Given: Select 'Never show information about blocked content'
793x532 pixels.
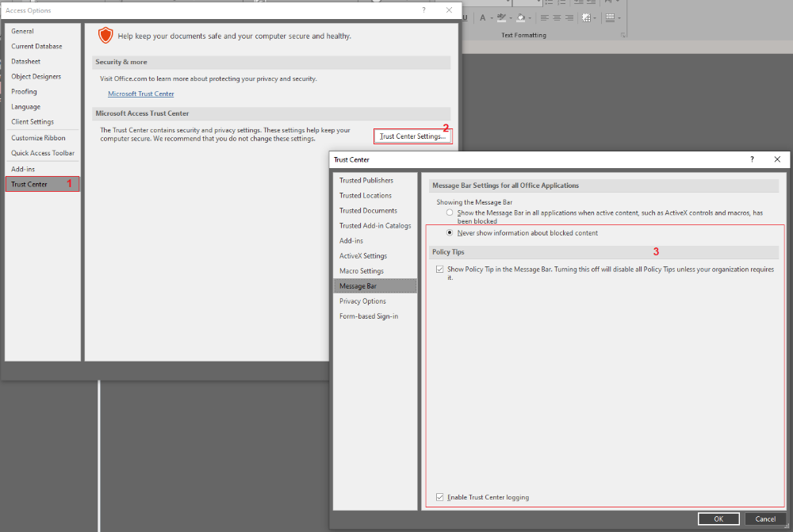Looking at the screenshot, I should 450,232.
